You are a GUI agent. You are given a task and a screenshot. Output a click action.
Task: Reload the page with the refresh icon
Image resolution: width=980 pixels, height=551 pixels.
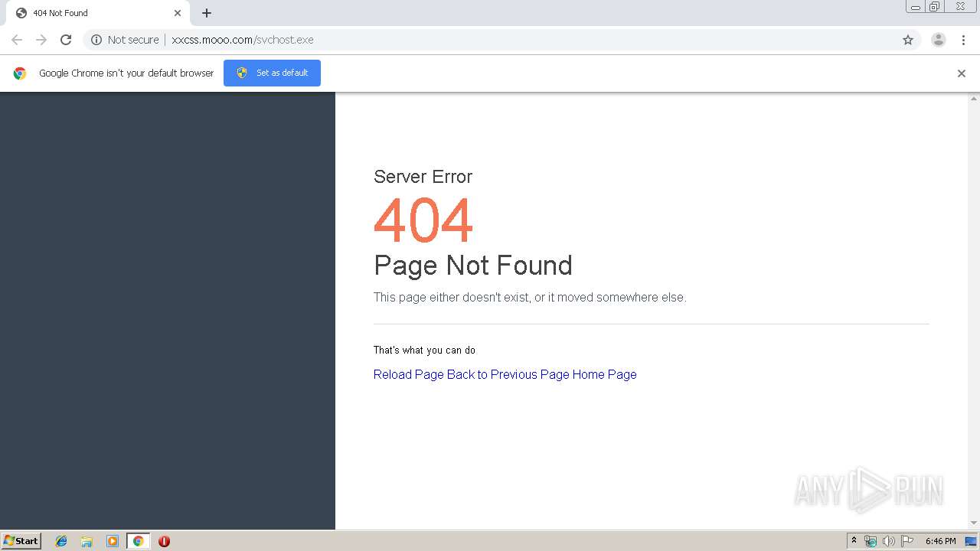[66, 40]
